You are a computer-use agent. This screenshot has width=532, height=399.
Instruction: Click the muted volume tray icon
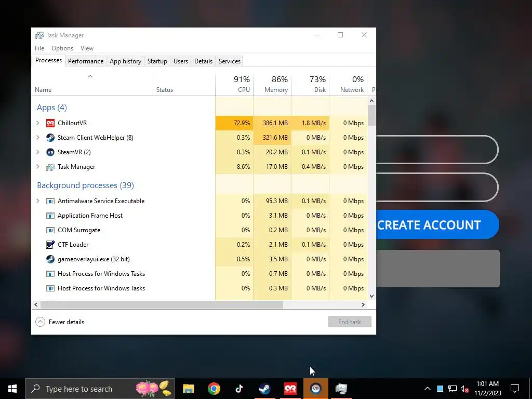tap(465, 389)
